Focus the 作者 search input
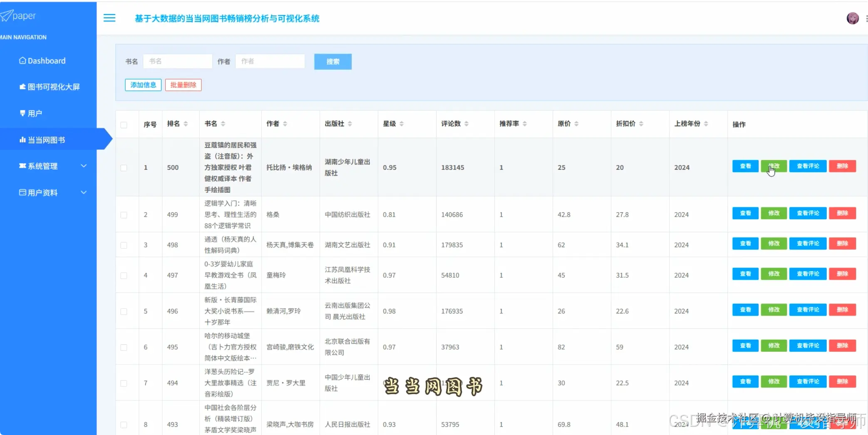 tap(270, 61)
